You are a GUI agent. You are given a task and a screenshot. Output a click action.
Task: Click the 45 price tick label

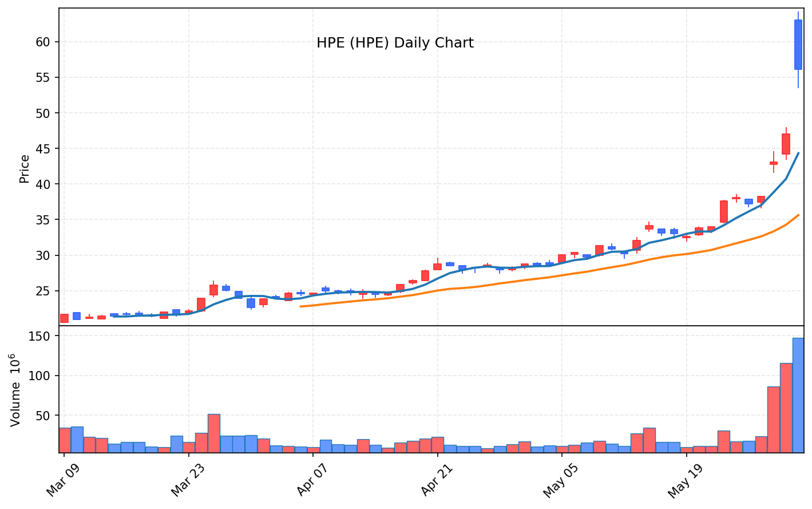pyautogui.click(x=44, y=148)
